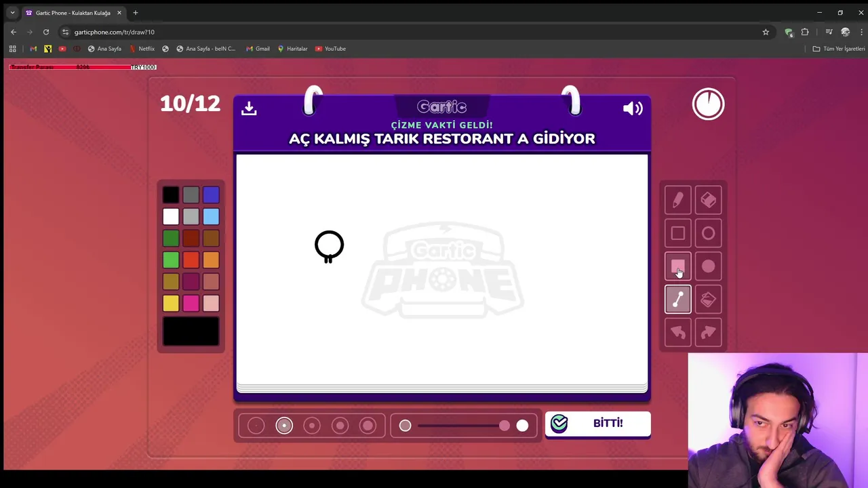Open the red YouTube icon-only bookmark
This screenshot has height=488, width=868.
tap(62, 49)
